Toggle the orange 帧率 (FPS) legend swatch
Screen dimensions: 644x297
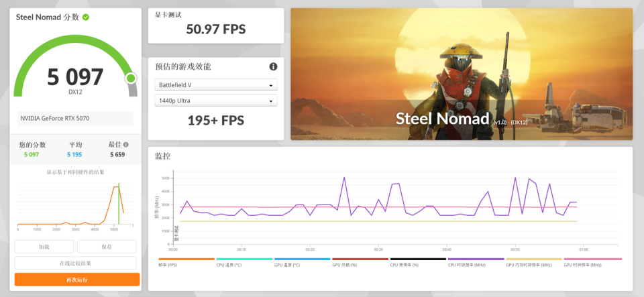click(186, 259)
